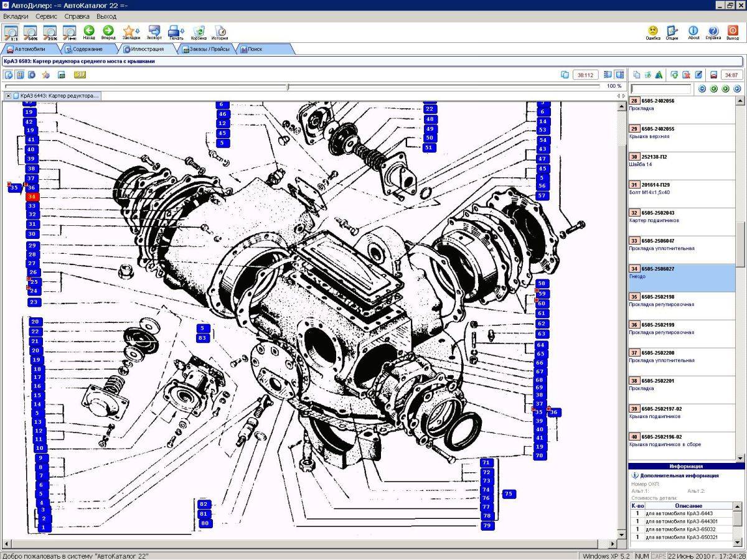Click the parts list search input field

point(660,89)
